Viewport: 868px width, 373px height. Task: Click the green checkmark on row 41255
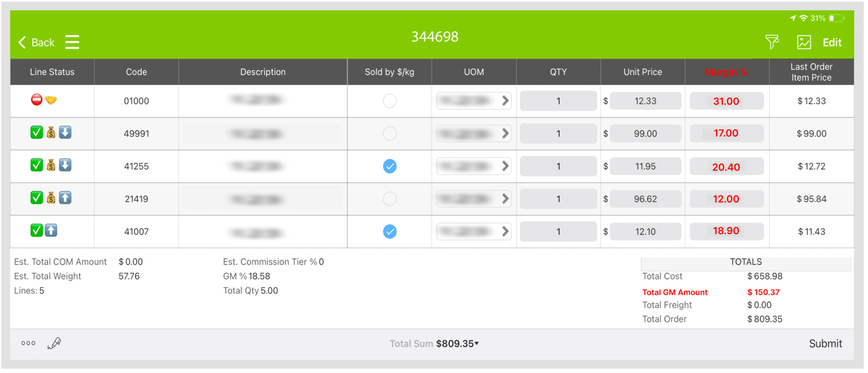(37, 165)
